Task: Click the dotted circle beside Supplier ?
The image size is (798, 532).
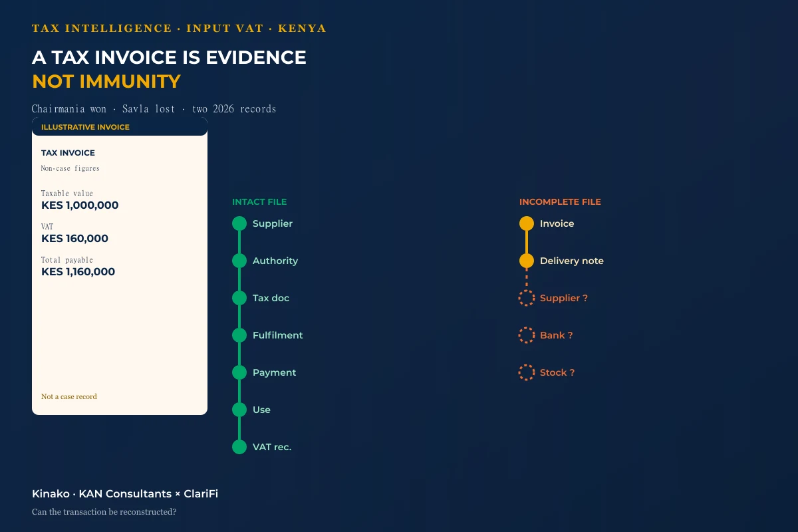Action: 527,298
